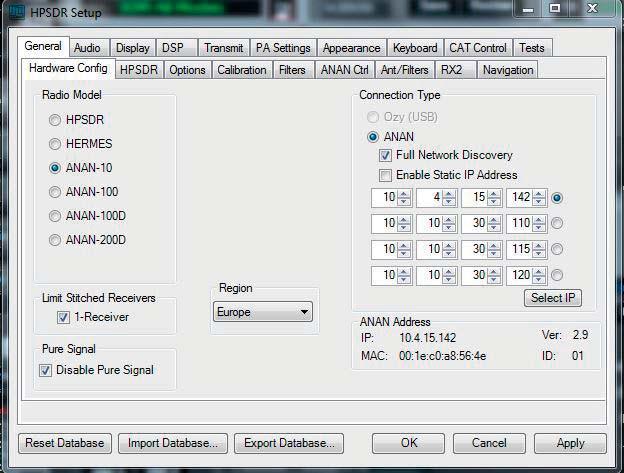This screenshot has height=473, width=624.
Task: Select the General tab
Action: 43,46
